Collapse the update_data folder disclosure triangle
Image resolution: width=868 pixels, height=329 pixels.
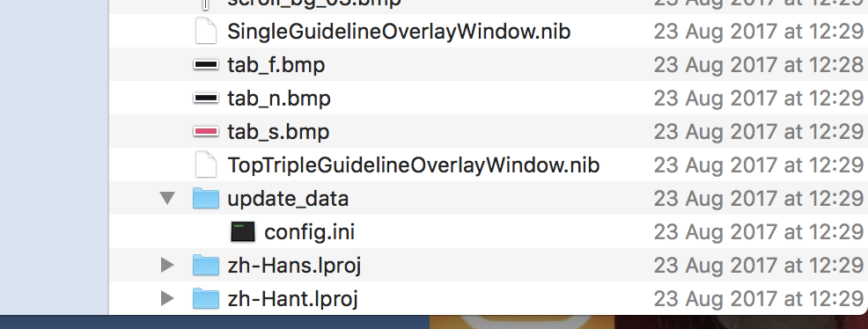167,198
